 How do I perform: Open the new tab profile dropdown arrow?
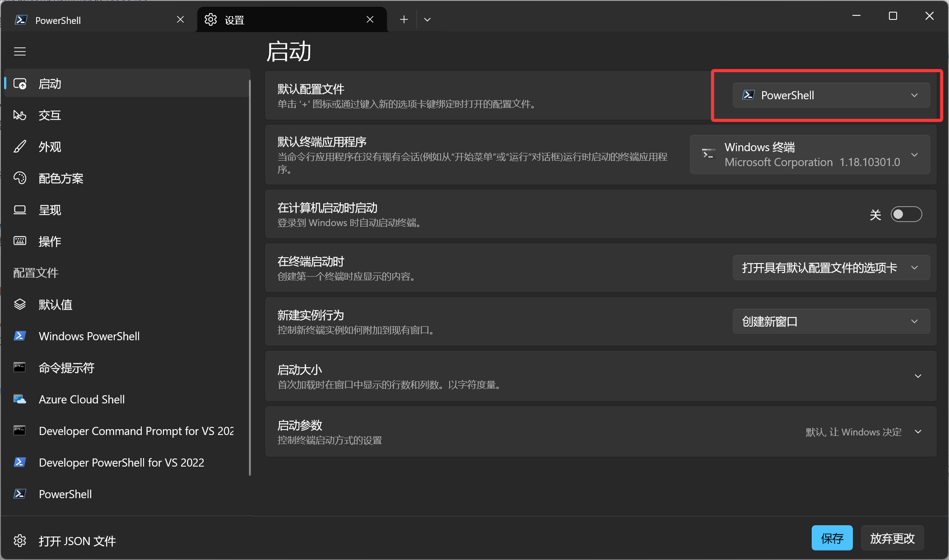[427, 20]
